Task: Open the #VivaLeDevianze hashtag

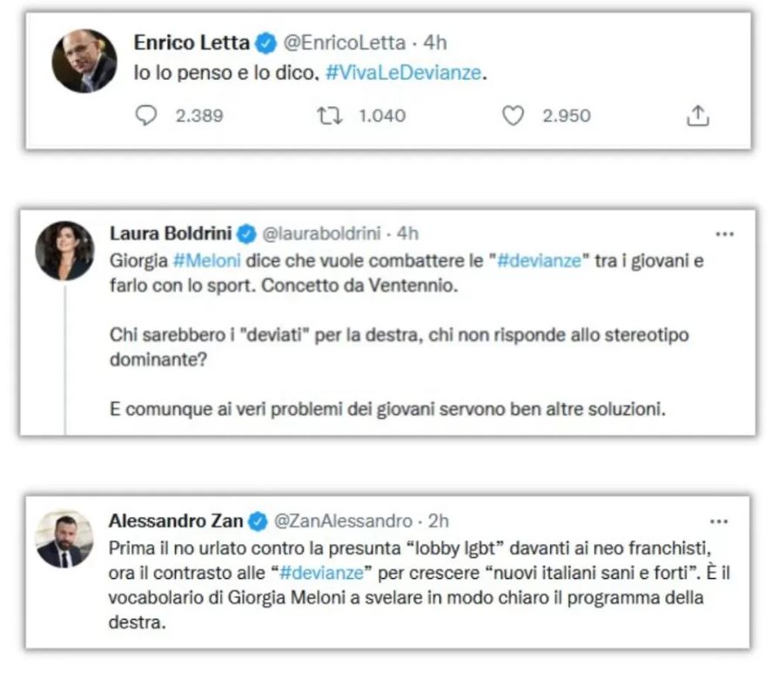Action: (403, 73)
